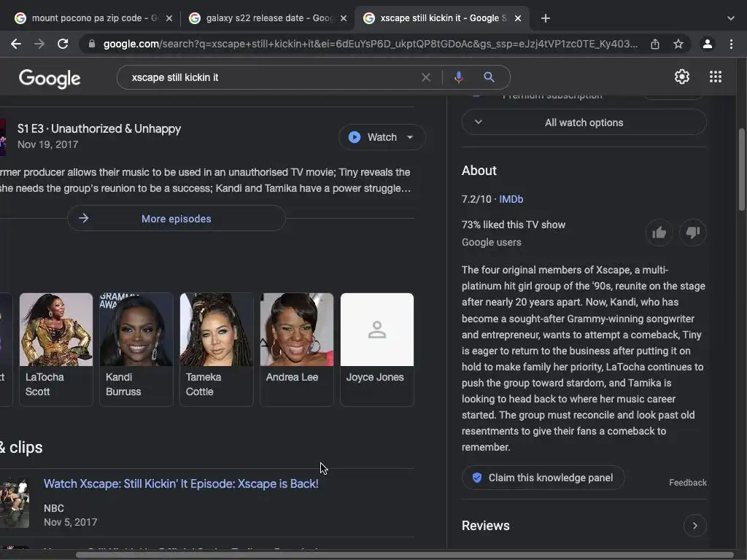Open Chrome three-dot menu
Image resolution: width=747 pixels, height=560 pixels.
point(731,44)
